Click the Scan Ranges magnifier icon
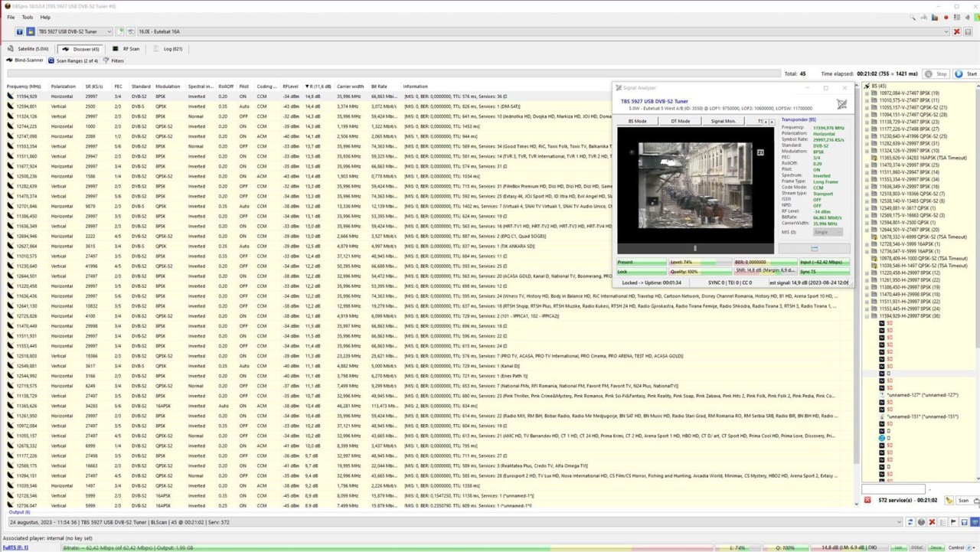The height and width of the screenshot is (552, 980). [x=51, y=60]
